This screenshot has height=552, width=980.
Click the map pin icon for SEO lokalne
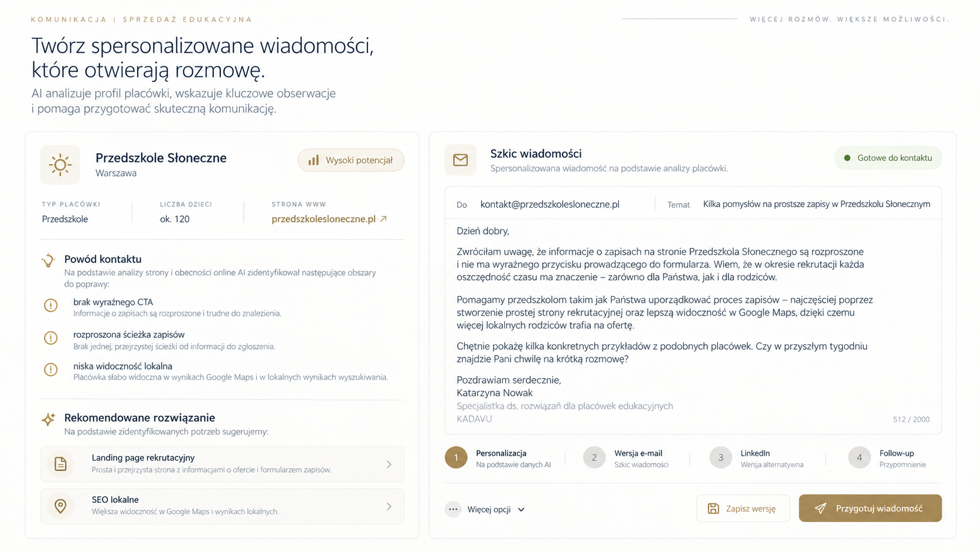click(x=60, y=506)
